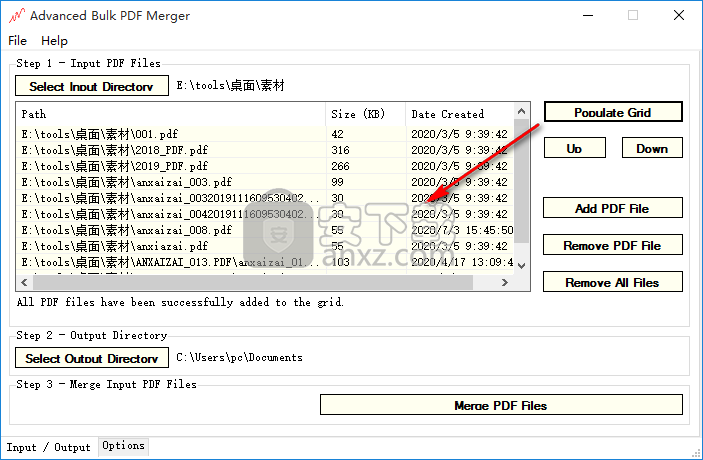The width and height of the screenshot is (703, 460).
Task: Click output path C:\Users\pc\Documents text
Action: [239, 357]
